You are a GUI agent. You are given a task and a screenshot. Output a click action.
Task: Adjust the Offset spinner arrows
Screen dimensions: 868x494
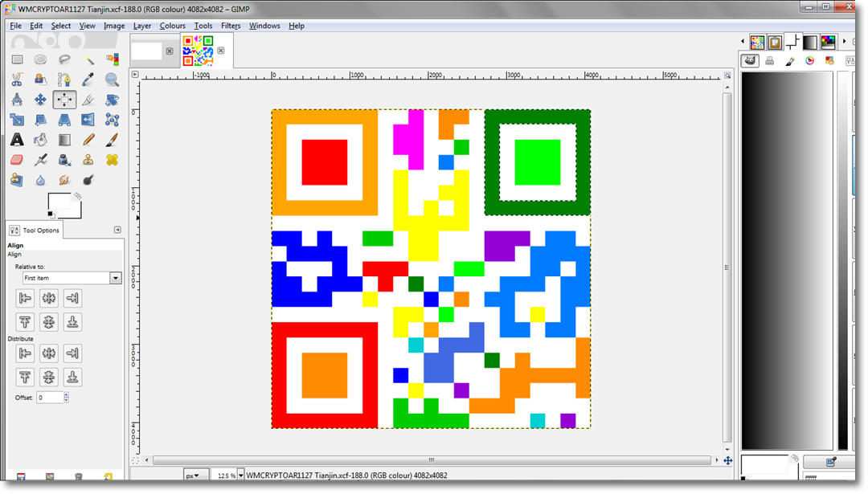(67, 397)
